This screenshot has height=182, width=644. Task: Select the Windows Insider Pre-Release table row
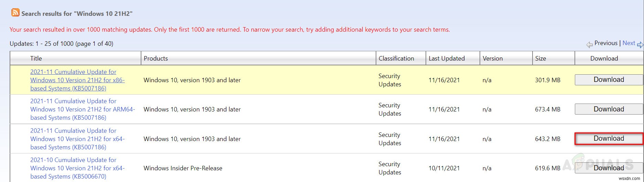[326, 168]
